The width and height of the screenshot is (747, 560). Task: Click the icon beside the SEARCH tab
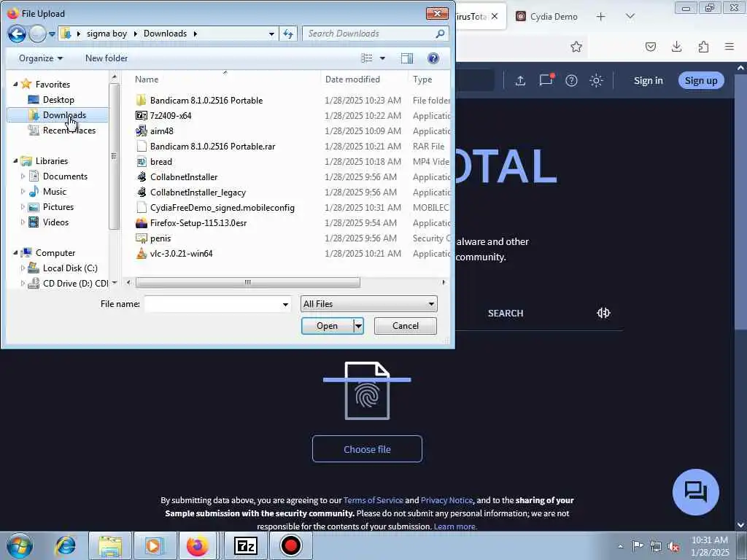point(603,313)
